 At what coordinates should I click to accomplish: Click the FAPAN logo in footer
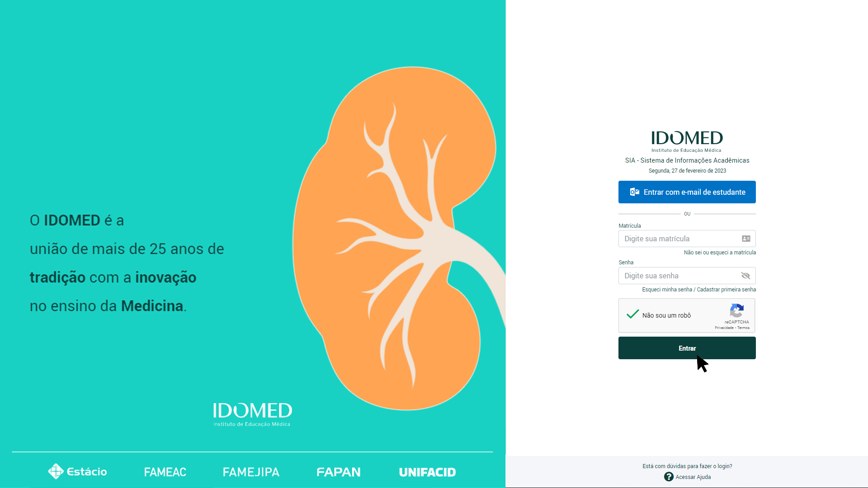339,472
